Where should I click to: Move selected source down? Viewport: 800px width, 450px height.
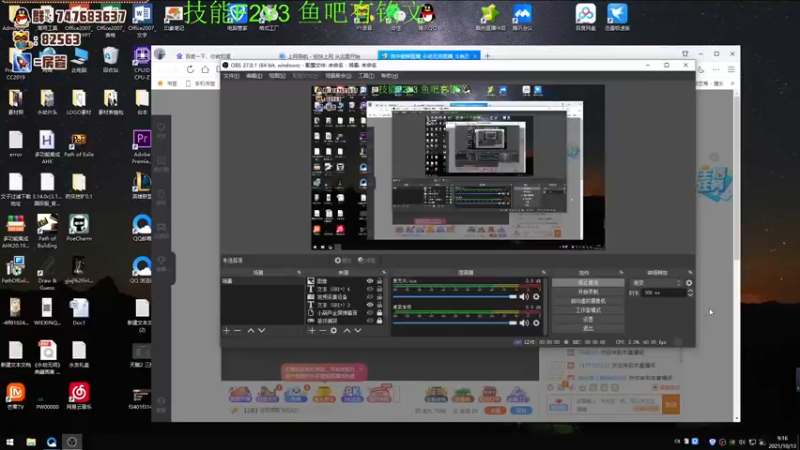pos(358,331)
